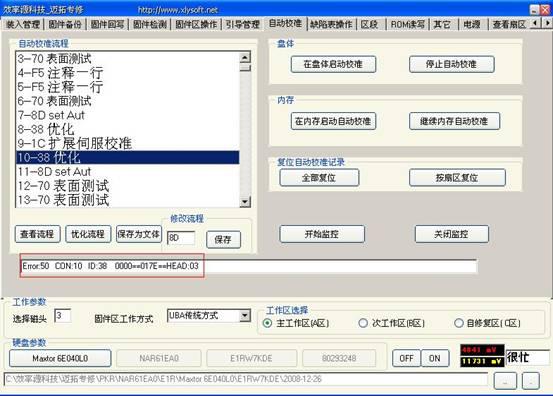Open the 缺陷表操作 tab

tap(331, 24)
